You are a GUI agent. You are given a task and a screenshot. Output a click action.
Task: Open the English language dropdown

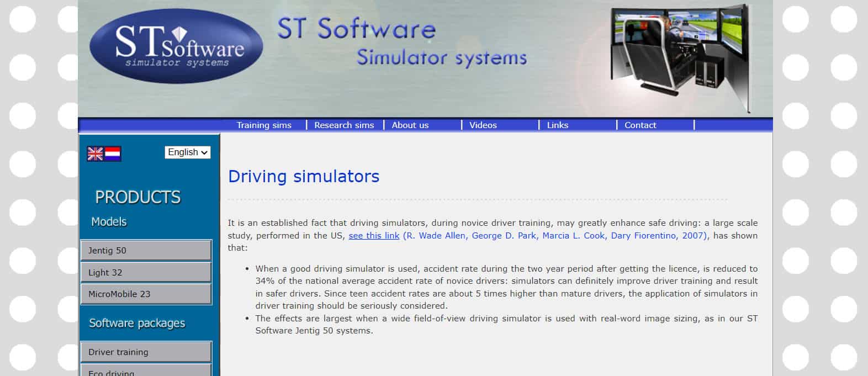click(x=188, y=152)
